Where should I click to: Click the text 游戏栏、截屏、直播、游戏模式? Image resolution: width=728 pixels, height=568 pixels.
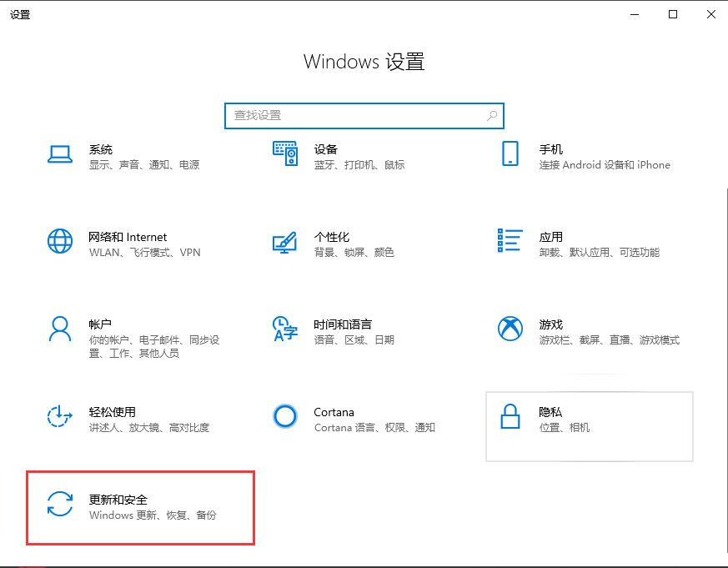click(609, 340)
